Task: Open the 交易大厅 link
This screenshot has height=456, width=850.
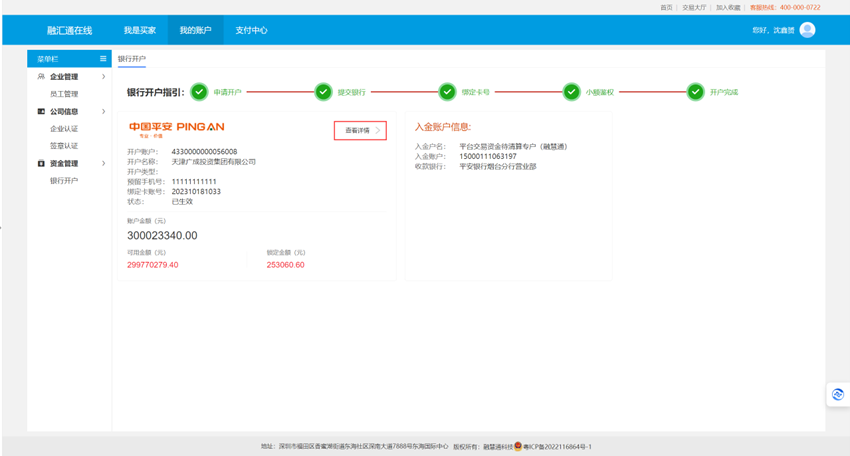Action: point(694,7)
